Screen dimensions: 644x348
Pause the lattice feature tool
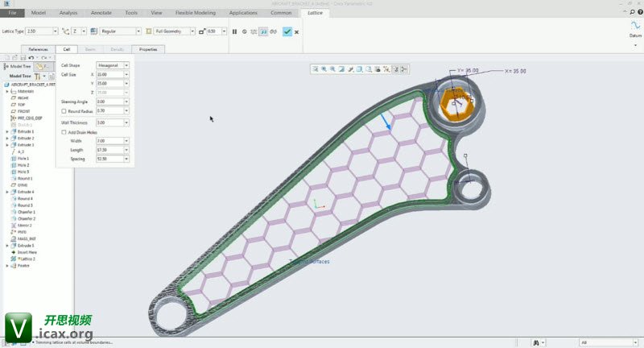point(234,31)
